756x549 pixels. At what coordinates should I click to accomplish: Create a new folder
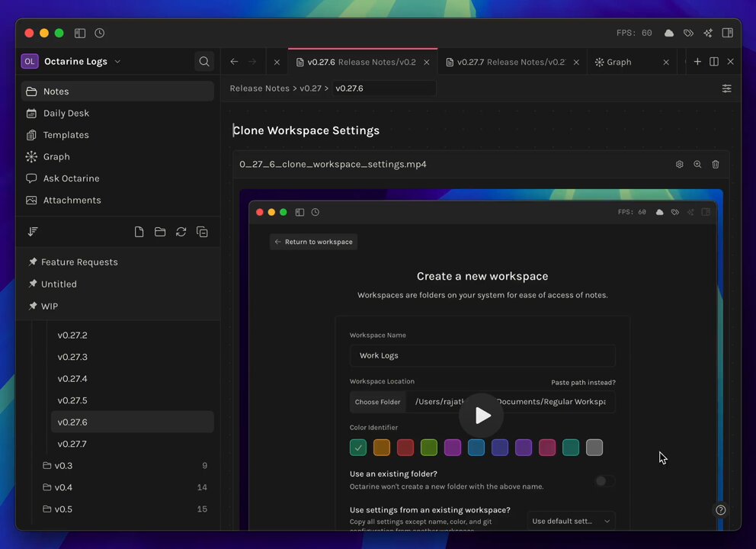[x=160, y=232]
